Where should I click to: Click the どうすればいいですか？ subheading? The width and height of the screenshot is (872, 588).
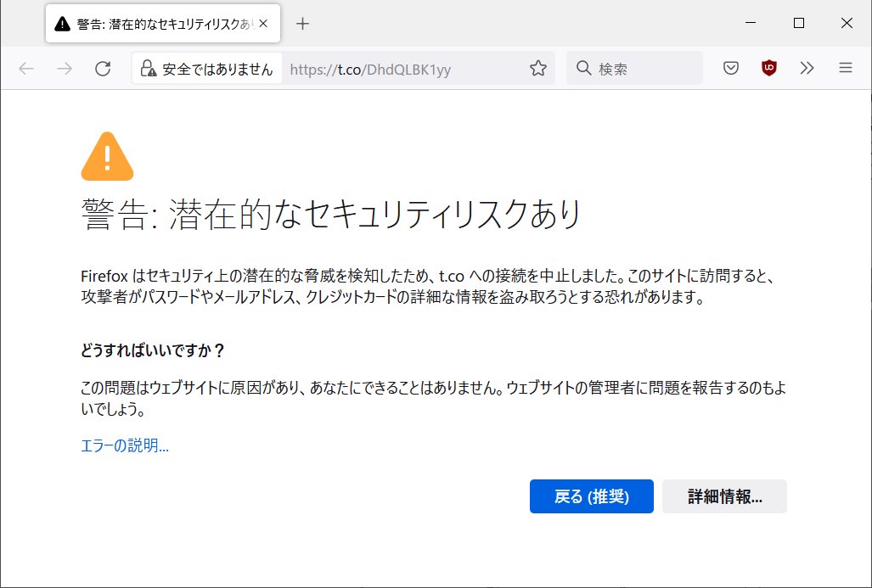[152, 350]
